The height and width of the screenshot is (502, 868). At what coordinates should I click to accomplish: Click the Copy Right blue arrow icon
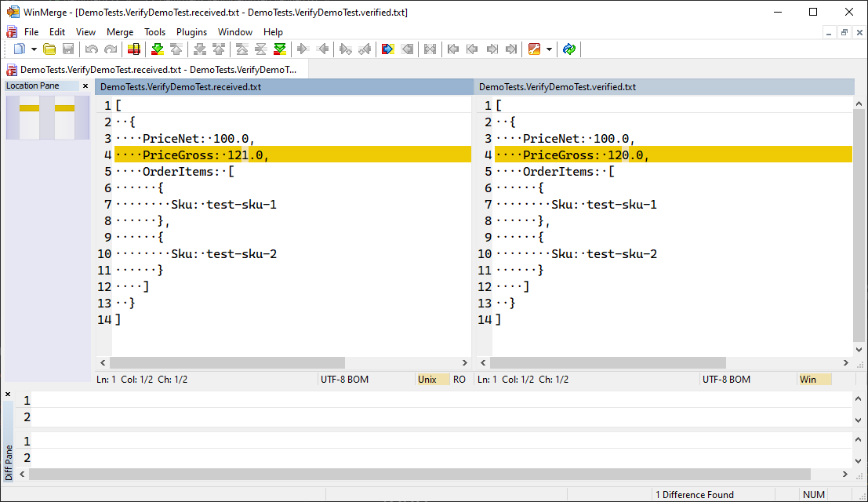click(387, 49)
